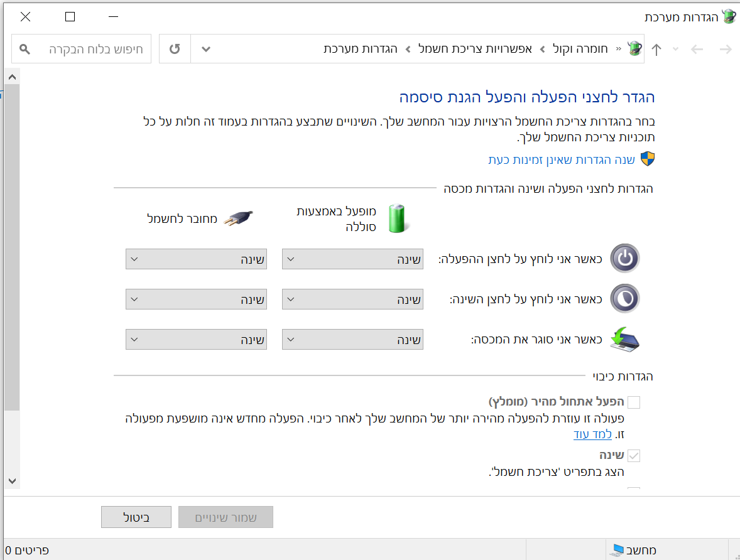Click the 'הגדרות כיבוי' section heading
The width and height of the screenshot is (740, 560).
(x=623, y=376)
